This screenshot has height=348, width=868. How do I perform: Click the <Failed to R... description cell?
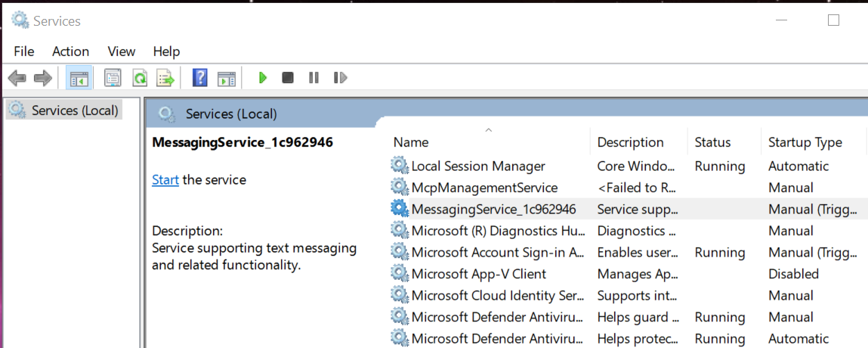(636, 188)
